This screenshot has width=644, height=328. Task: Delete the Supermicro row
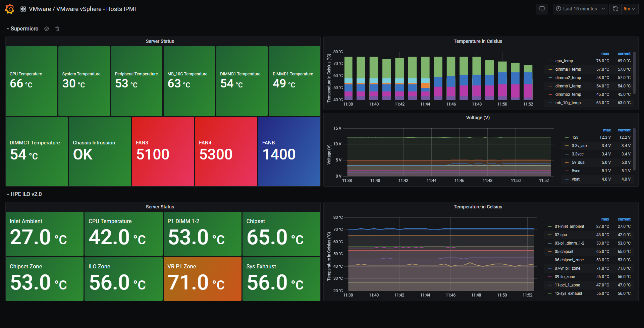pos(57,29)
